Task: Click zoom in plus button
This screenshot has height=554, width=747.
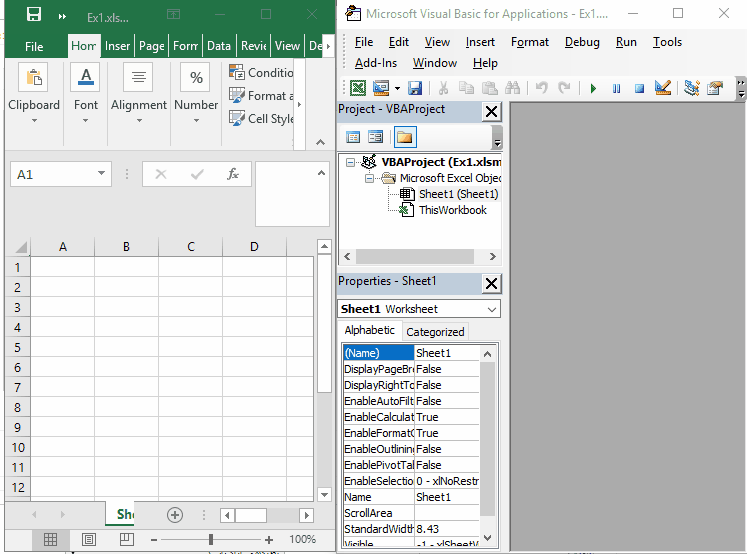Action: pos(269,540)
